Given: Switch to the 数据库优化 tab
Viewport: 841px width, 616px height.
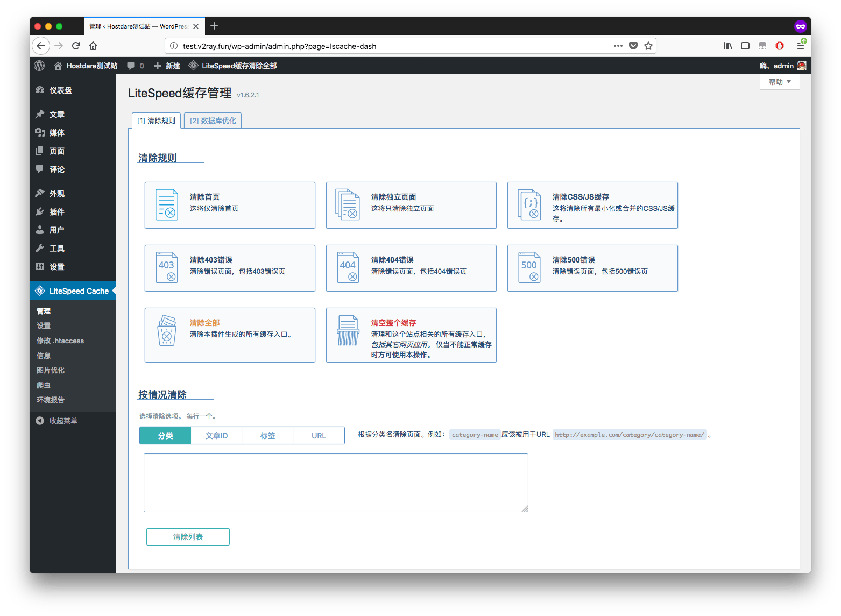Looking at the screenshot, I should tap(213, 121).
